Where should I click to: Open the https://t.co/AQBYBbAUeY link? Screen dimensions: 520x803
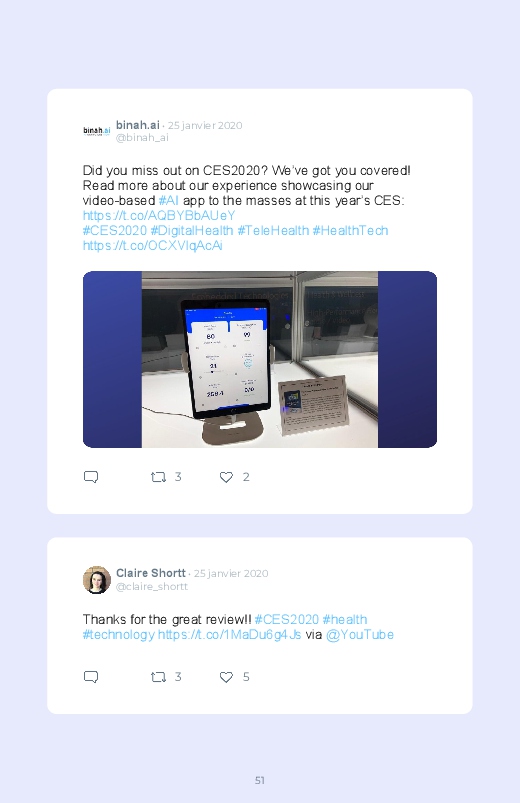[x=159, y=216]
